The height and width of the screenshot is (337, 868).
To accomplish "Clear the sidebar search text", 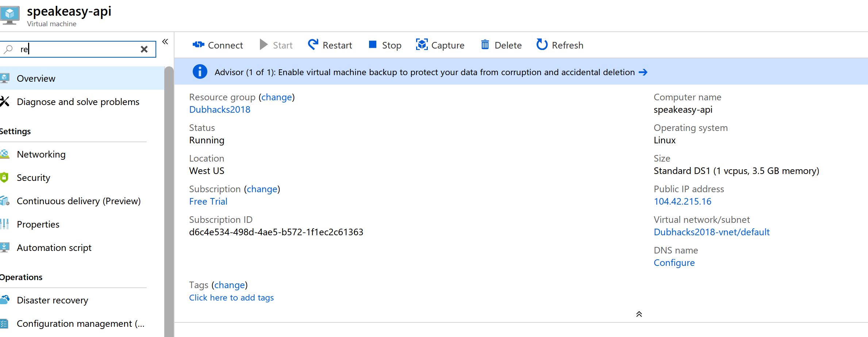I will tap(144, 49).
